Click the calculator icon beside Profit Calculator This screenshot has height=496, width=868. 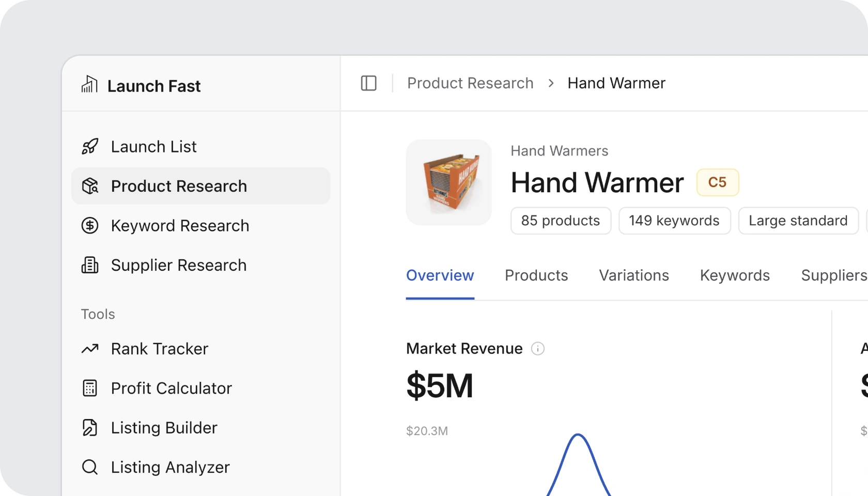point(90,388)
